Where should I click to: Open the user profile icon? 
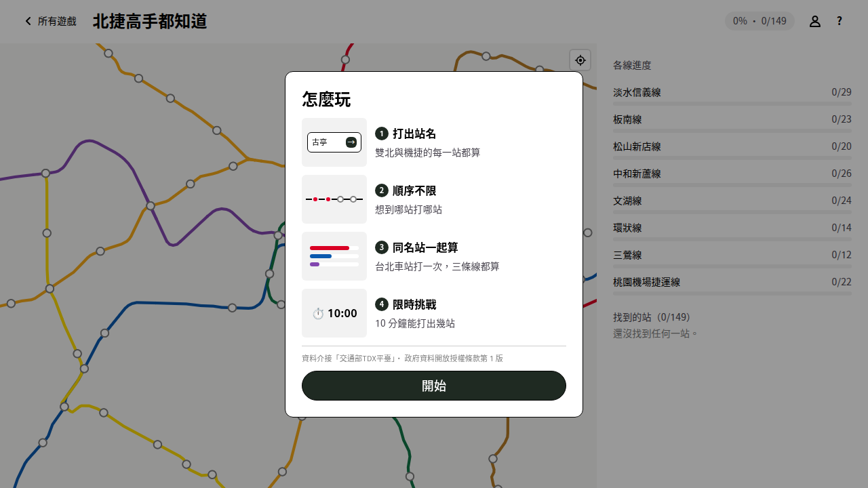815,21
